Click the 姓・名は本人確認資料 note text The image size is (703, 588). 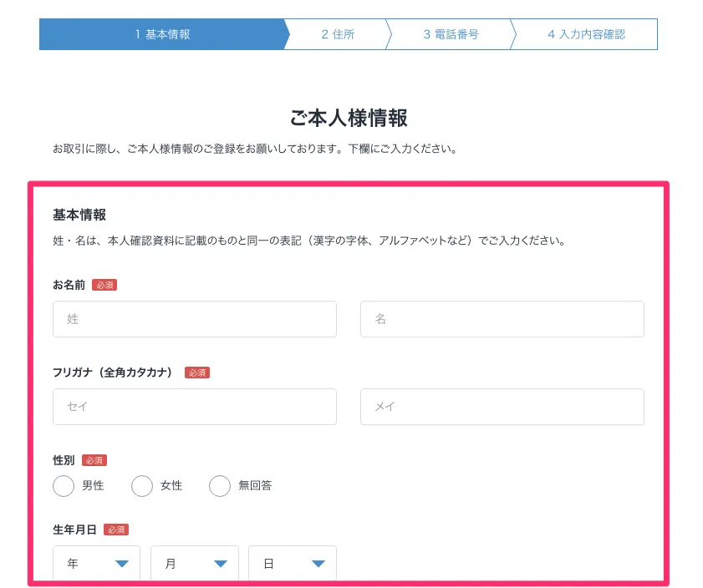point(309,241)
